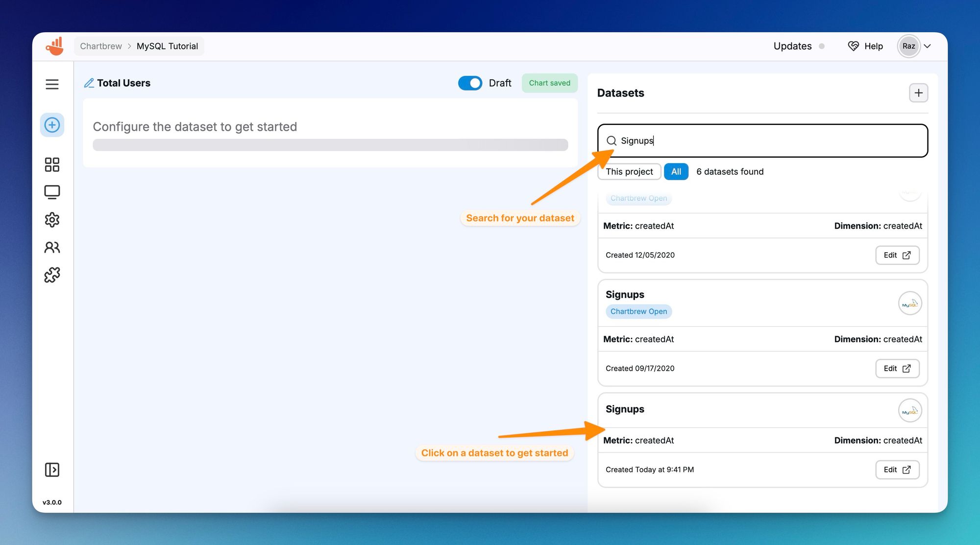Open the Raz user dropdown chevron

point(927,46)
